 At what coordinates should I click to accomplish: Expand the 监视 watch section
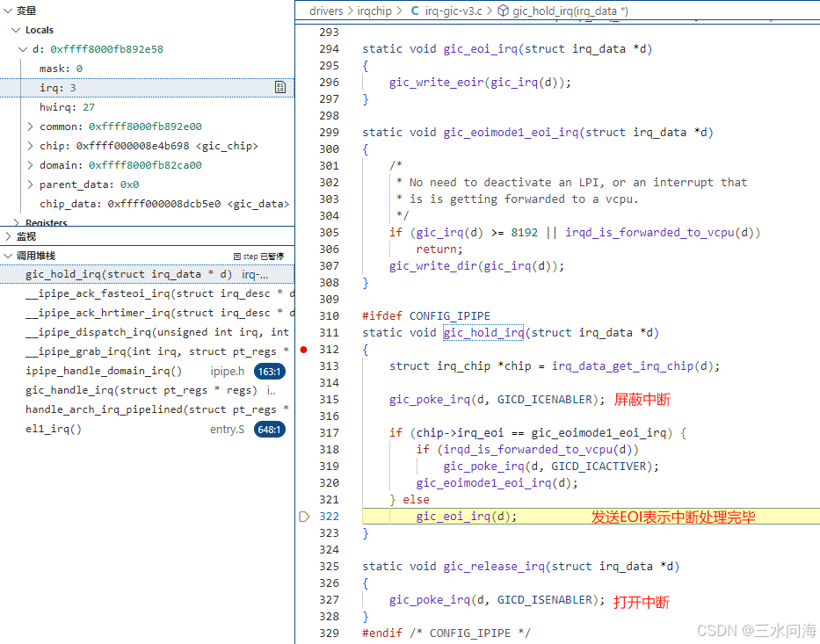coord(8,236)
